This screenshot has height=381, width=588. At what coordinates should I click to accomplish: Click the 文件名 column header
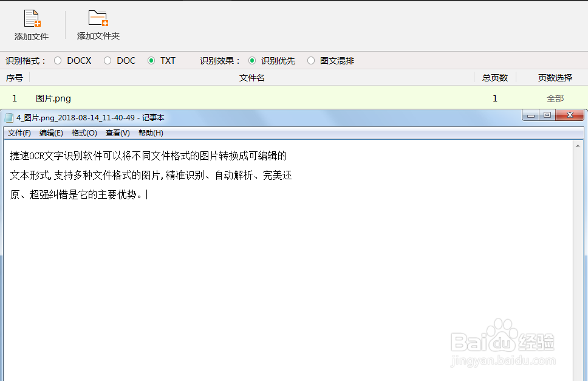point(251,77)
